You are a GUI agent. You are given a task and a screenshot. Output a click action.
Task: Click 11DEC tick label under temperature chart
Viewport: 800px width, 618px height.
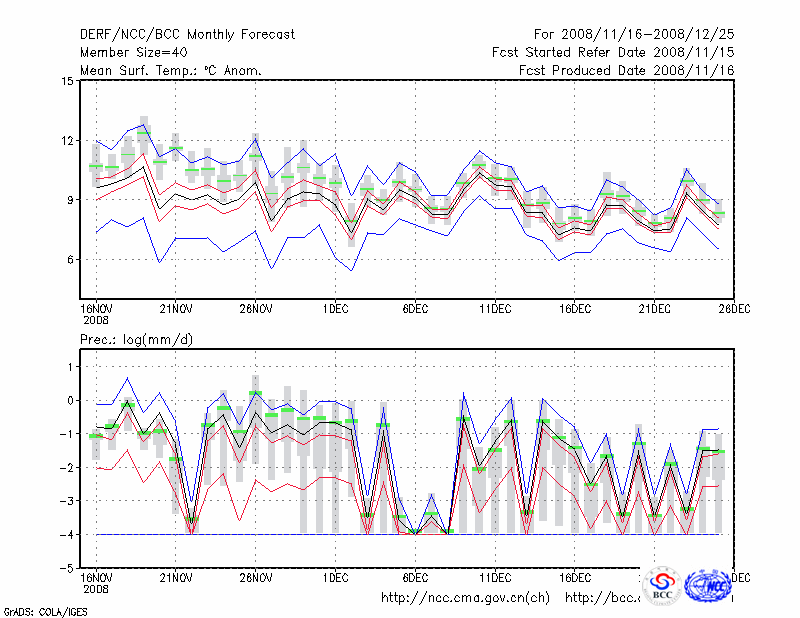point(494,308)
